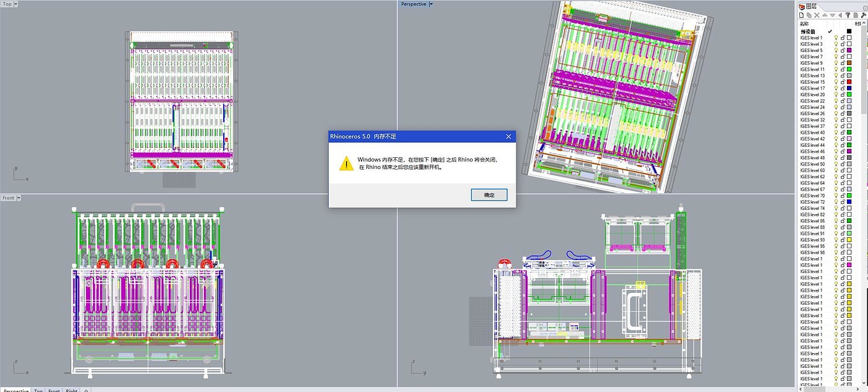The height and width of the screenshot is (392, 868).
Task: Toggle the lock icon for IGES level 86
Action: click(843, 220)
